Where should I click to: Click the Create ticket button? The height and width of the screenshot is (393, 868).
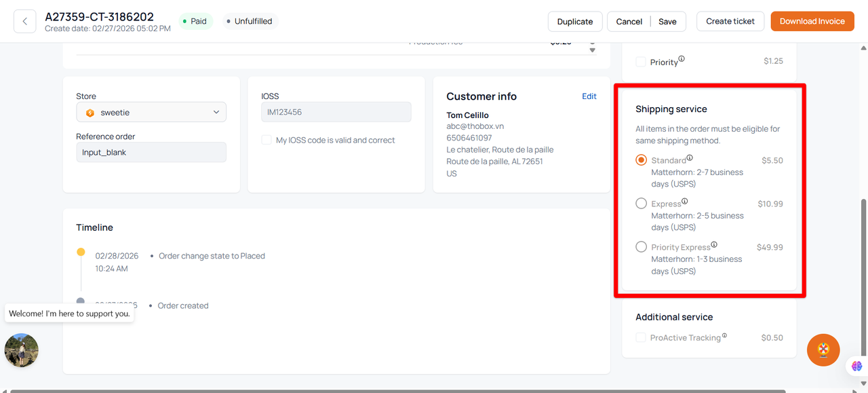[x=730, y=21]
